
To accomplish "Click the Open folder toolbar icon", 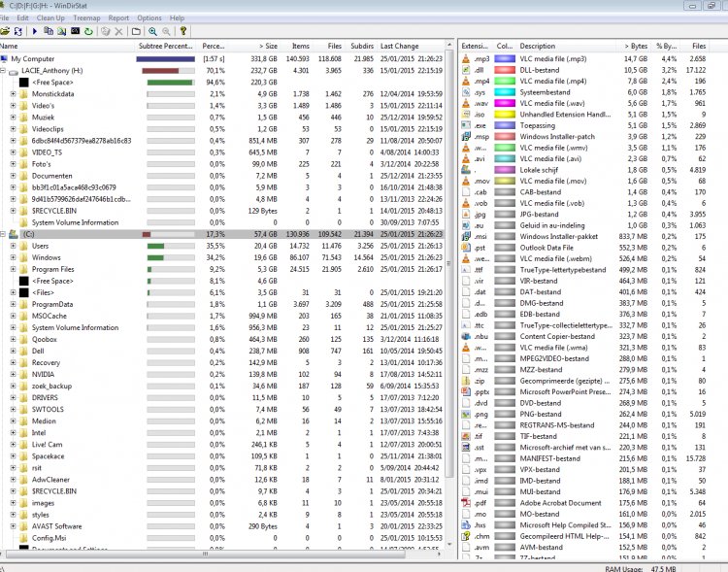I will tap(5, 32).
